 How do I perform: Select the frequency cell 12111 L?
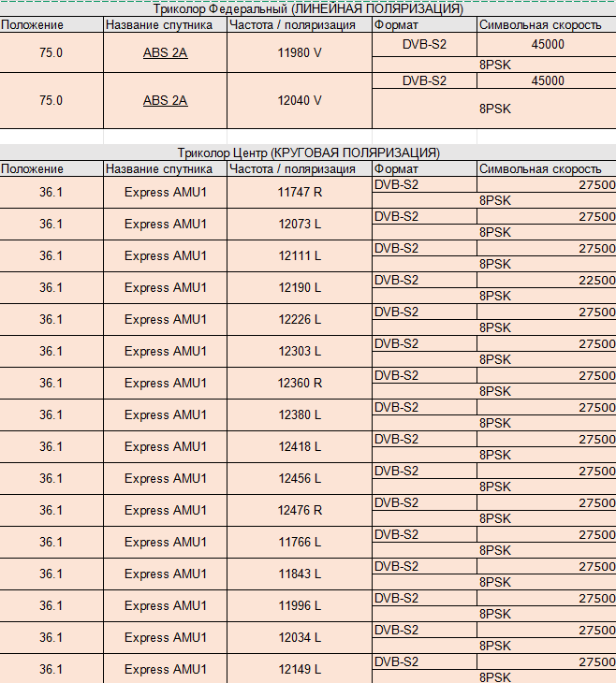(300, 255)
